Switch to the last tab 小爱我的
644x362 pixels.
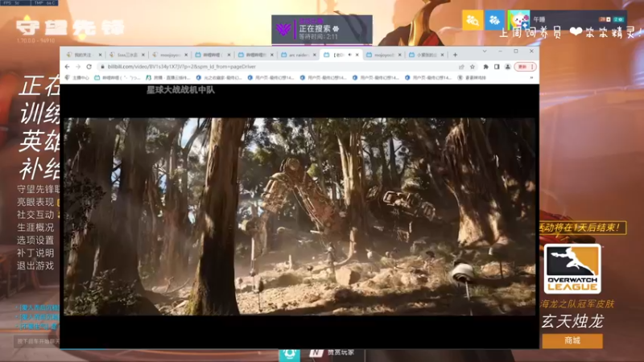[427, 55]
